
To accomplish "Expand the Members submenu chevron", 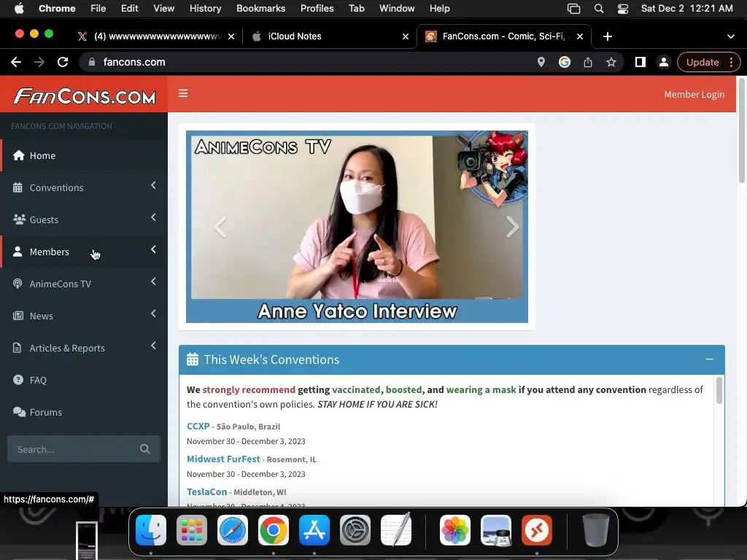I will tap(153, 249).
